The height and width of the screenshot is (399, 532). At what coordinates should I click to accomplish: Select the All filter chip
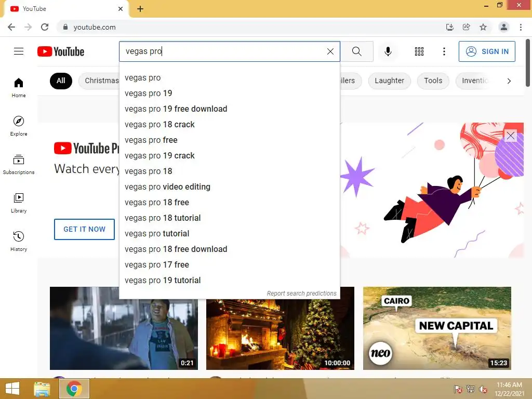pyautogui.click(x=61, y=81)
